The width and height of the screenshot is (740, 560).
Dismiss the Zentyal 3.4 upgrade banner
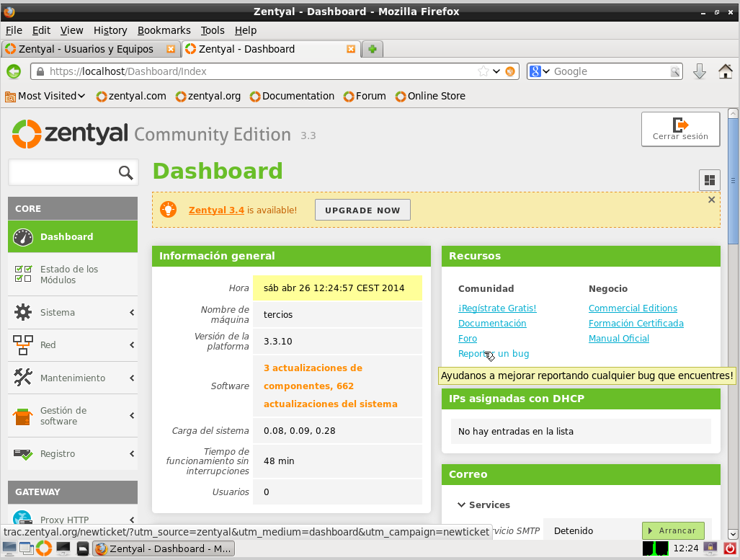(x=712, y=200)
